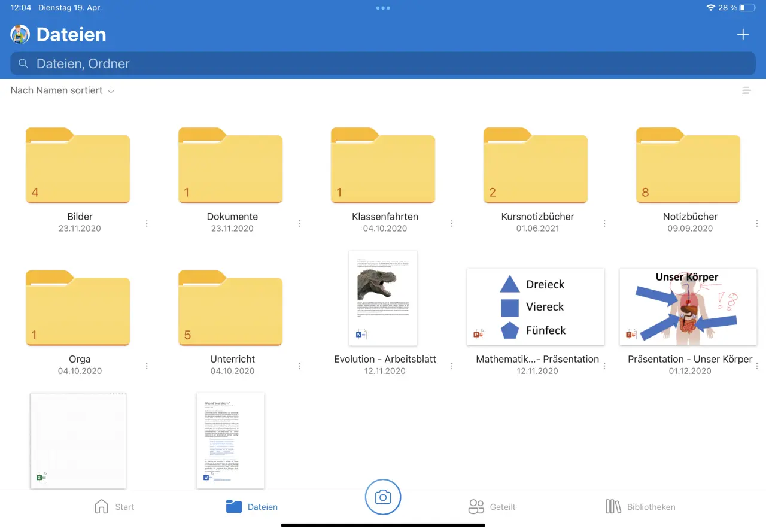The image size is (766, 532).
Task: Open the three-dot menu for the Bilder folder
Action: (147, 223)
